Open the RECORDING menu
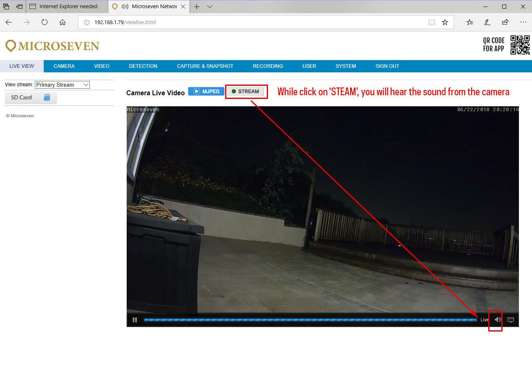 (268, 66)
